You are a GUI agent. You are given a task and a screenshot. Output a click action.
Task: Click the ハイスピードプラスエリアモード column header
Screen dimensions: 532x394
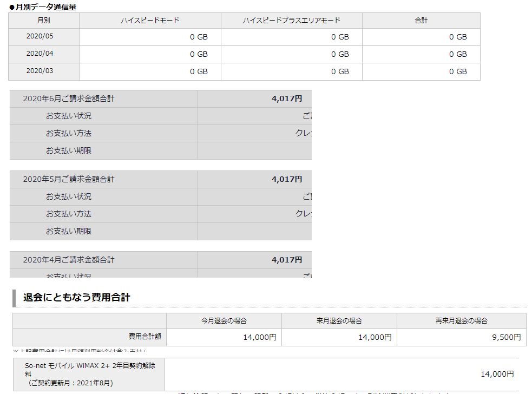click(291, 21)
